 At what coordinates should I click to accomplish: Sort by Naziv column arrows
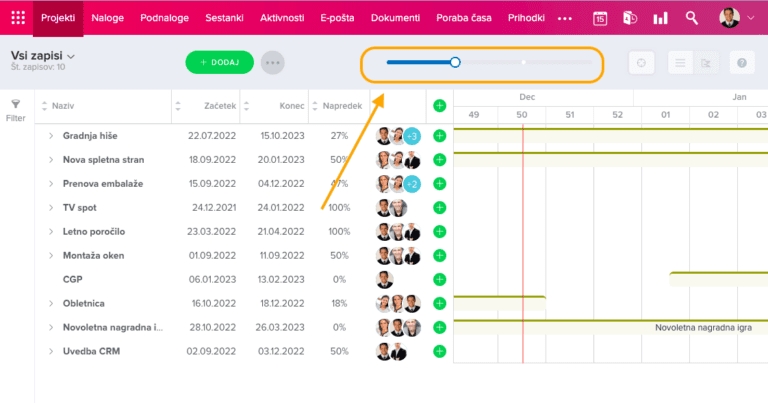(x=43, y=105)
